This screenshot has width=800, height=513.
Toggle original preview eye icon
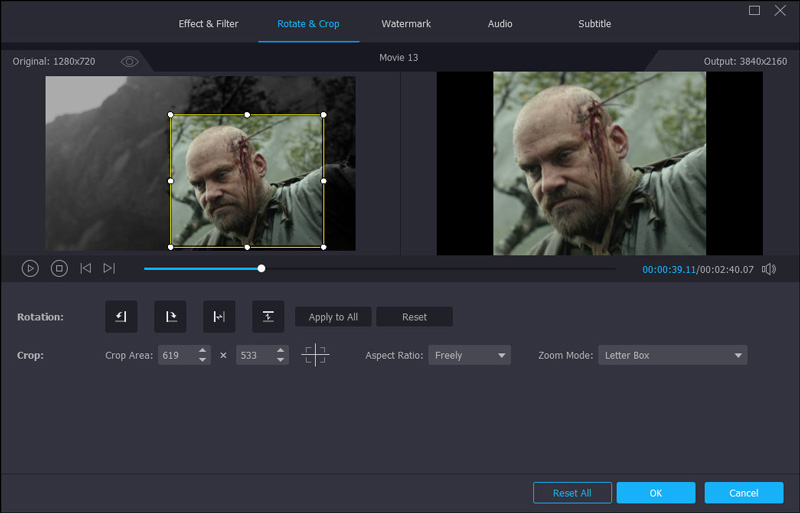[x=129, y=62]
